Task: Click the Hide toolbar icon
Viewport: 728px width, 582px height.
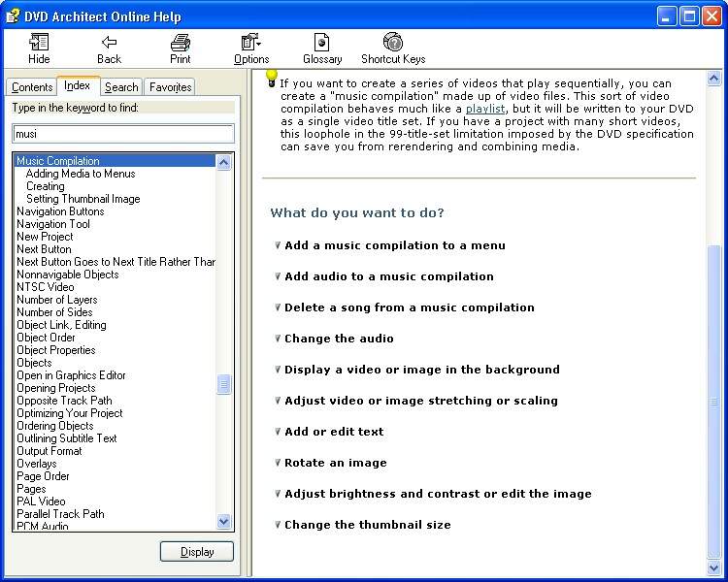Action: coord(39,48)
